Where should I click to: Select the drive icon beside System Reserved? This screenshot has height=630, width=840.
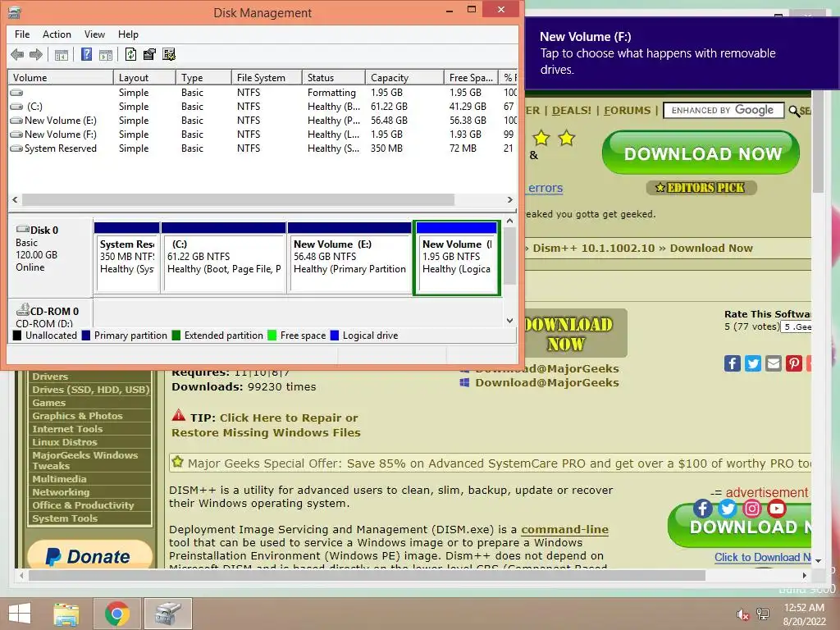pyautogui.click(x=16, y=148)
